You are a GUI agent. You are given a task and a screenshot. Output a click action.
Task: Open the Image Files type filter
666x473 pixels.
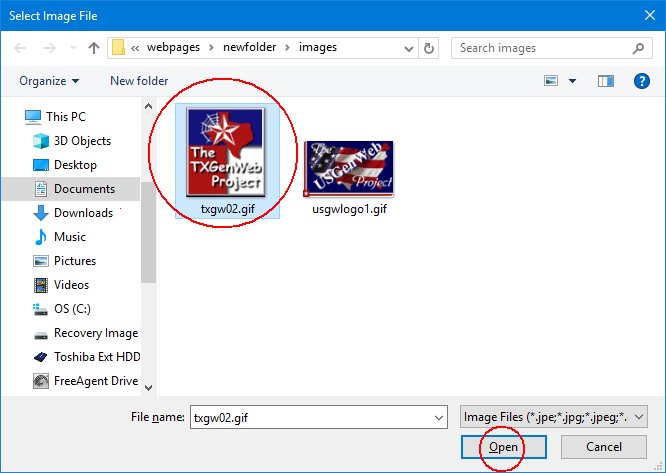pyautogui.click(x=554, y=417)
